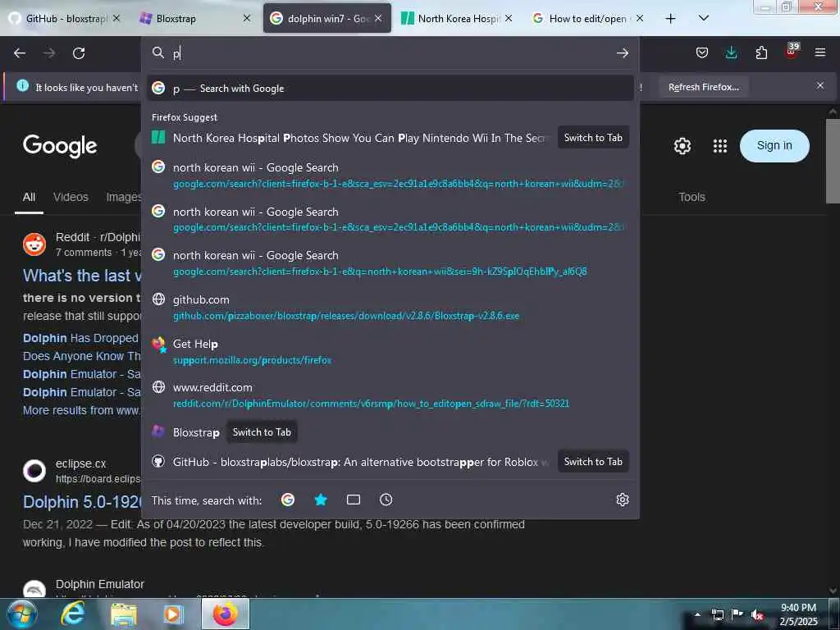Click the Firefox taskbar button
This screenshot has width=840, height=630.
(x=226, y=614)
